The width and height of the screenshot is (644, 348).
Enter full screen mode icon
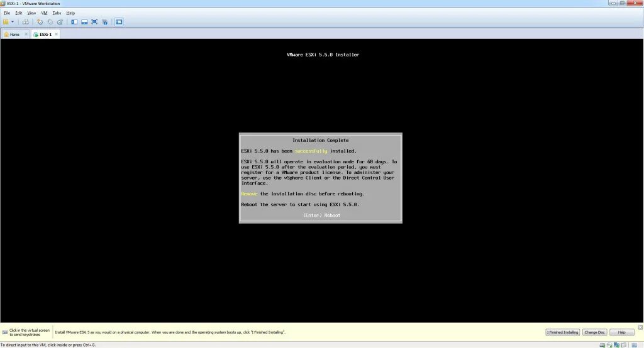pyautogui.click(x=94, y=22)
